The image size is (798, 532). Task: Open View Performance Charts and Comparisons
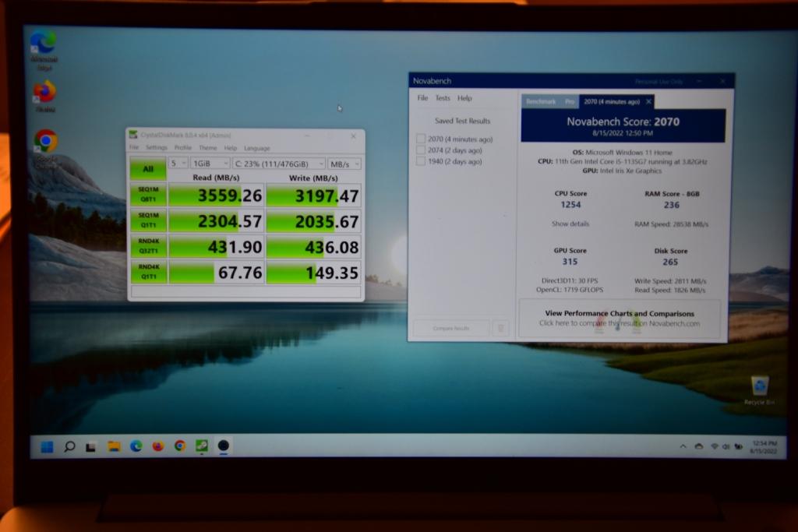[620, 319]
